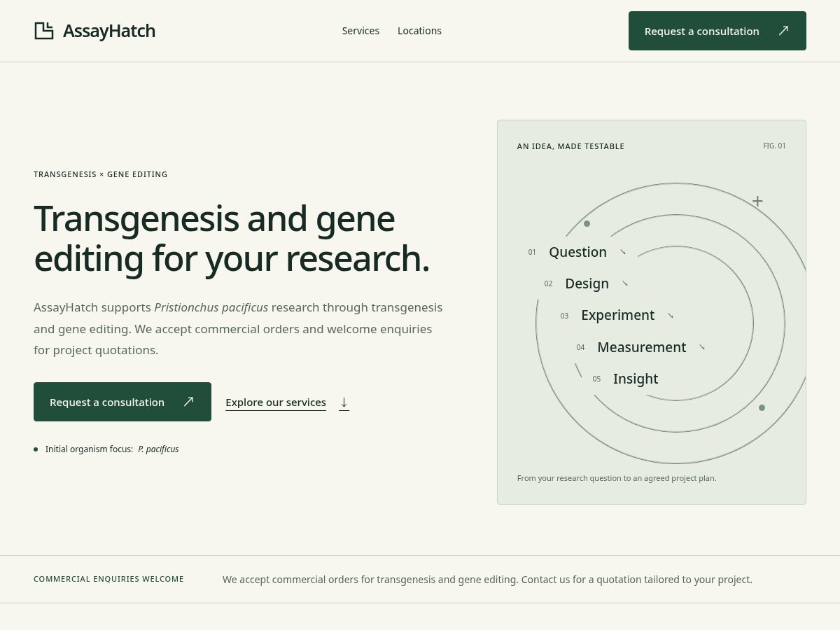The width and height of the screenshot is (840, 630).
Task: Follow the Explore our services link
Action: point(276,402)
